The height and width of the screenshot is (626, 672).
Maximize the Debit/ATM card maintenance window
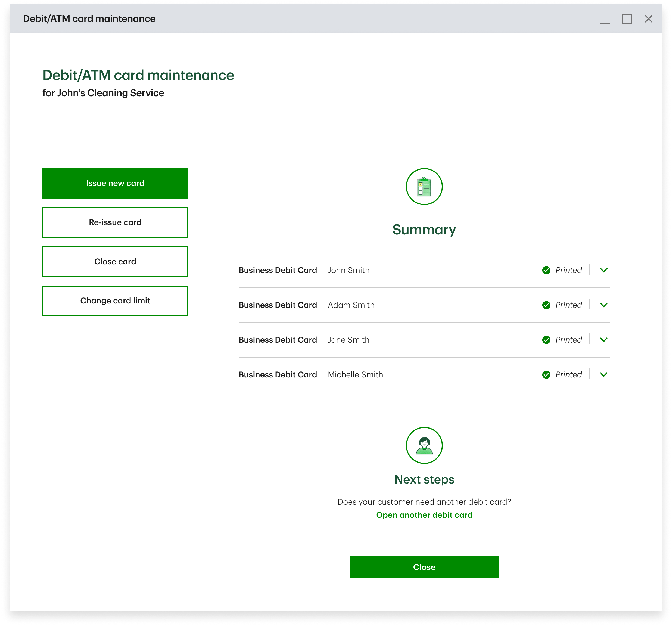627,18
